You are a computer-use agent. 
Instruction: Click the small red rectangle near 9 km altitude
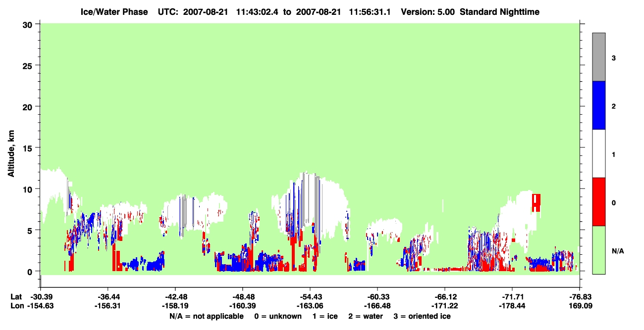[x=536, y=202]
